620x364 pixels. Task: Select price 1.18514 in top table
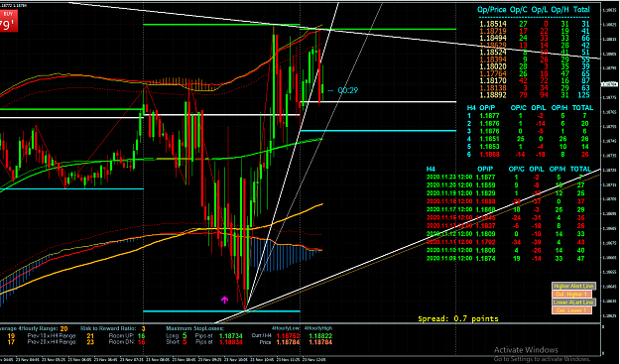coord(493,24)
